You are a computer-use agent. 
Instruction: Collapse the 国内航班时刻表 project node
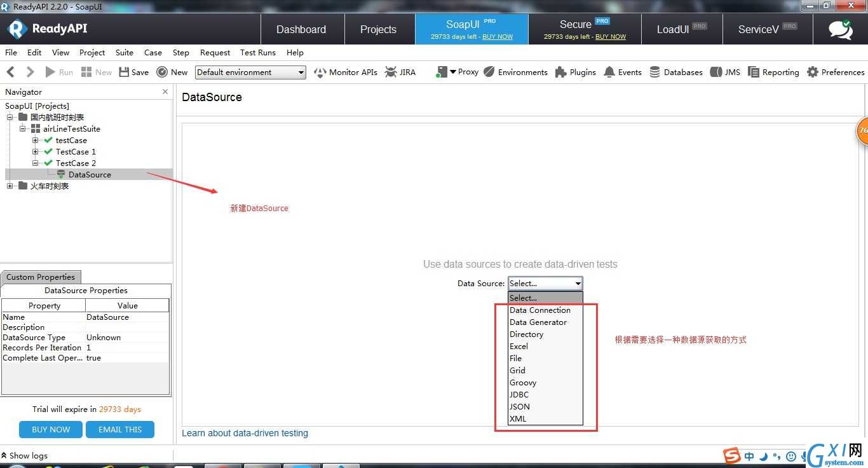(10, 117)
